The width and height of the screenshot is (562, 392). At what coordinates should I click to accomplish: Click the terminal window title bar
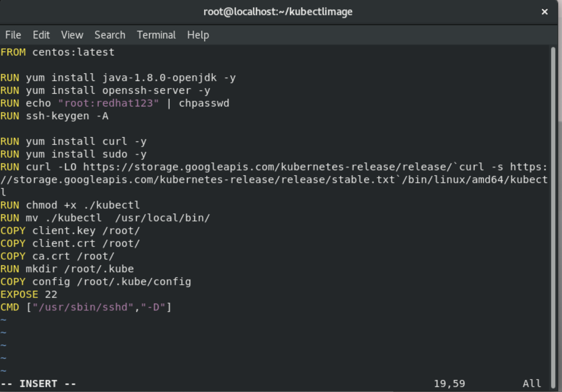pyautogui.click(x=278, y=11)
